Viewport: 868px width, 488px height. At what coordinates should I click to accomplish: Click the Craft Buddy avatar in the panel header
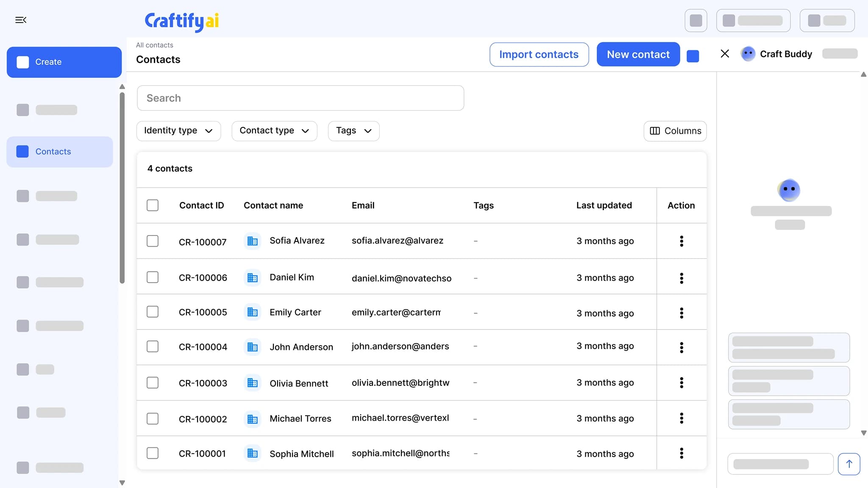coord(748,54)
